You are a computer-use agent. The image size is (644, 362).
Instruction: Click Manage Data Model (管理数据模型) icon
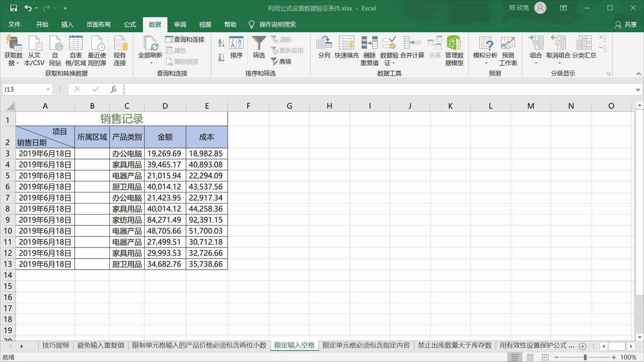pos(454,44)
